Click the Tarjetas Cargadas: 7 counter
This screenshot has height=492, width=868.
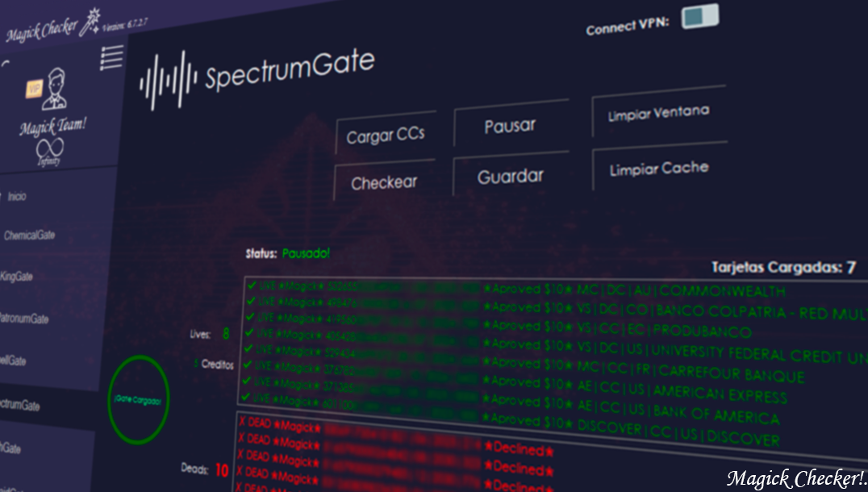click(x=784, y=268)
